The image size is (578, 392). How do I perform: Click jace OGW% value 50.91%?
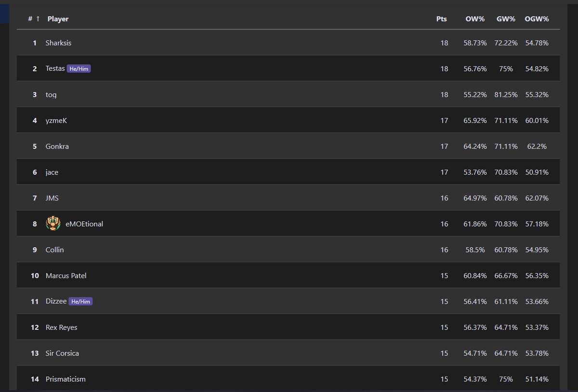click(537, 172)
